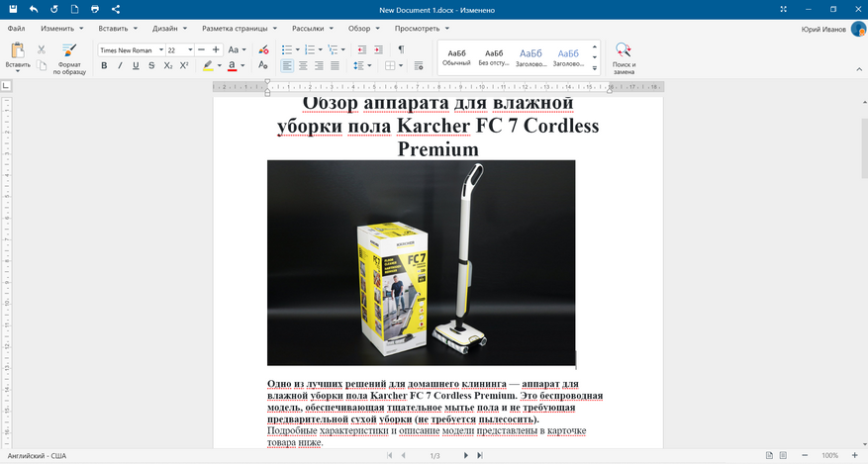
Task: Increase the indent
Action: point(378,49)
